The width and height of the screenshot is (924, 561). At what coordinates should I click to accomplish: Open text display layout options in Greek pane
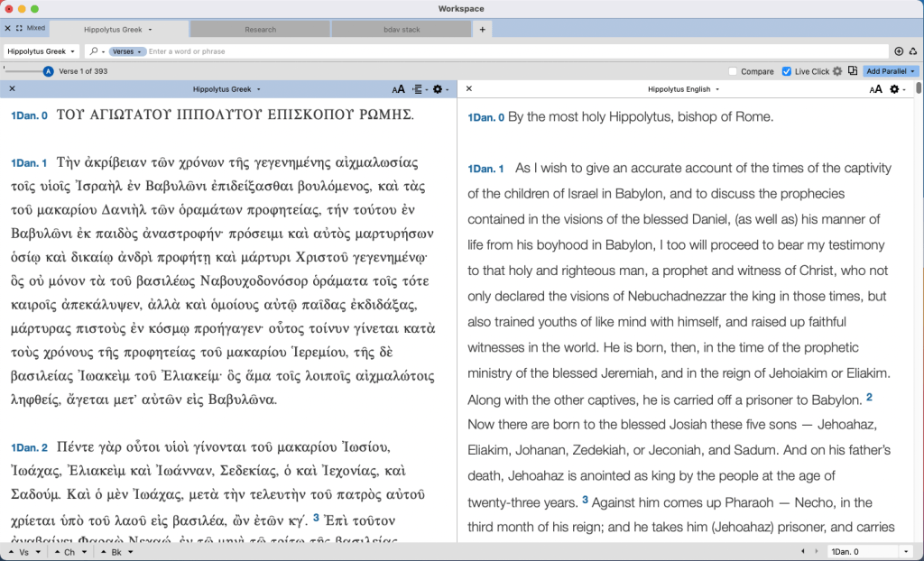pyautogui.click(x=419, y=89)
